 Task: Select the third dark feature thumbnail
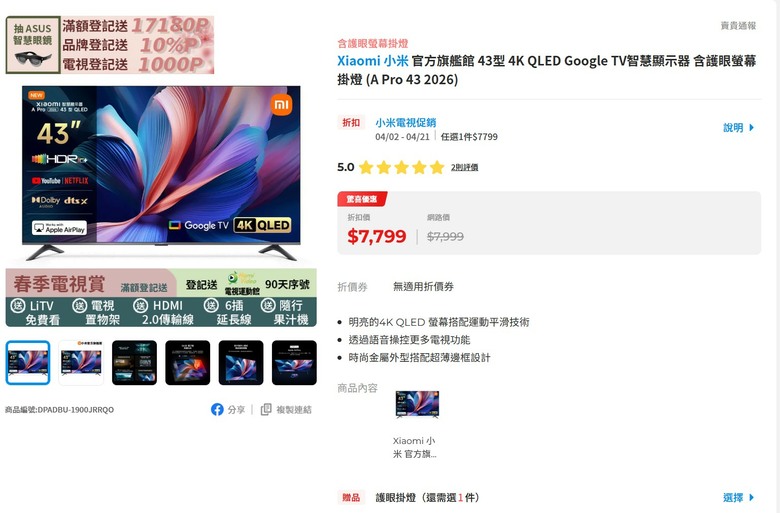click(134, 362)
